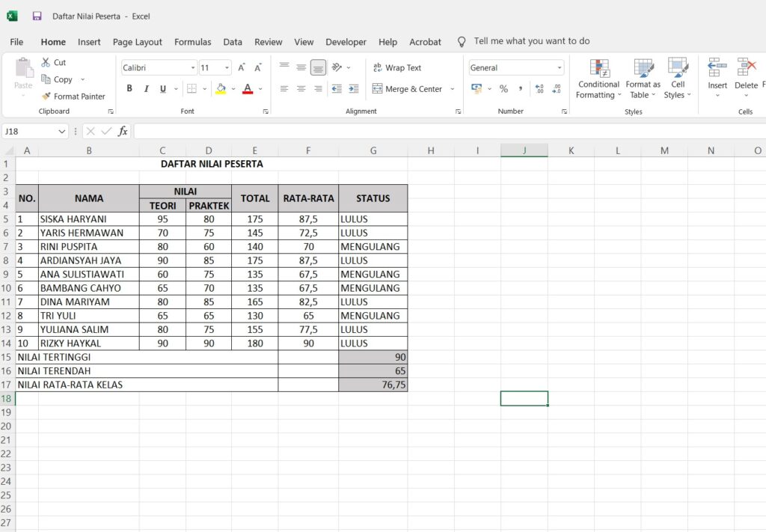Click the Format Painter brush icon
The width and height of the screenshot is (766, 532).
[46, 97]
